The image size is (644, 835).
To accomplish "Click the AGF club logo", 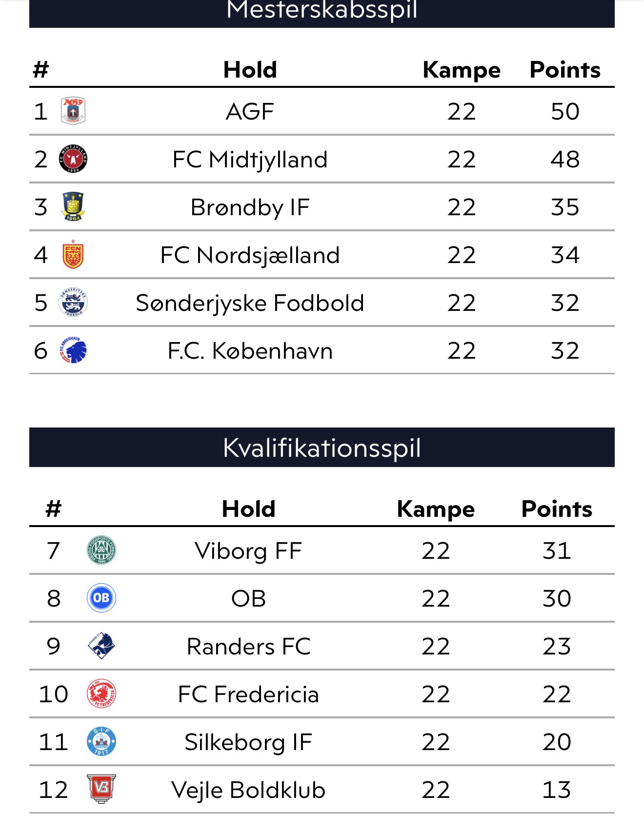I will click(73, 111).
